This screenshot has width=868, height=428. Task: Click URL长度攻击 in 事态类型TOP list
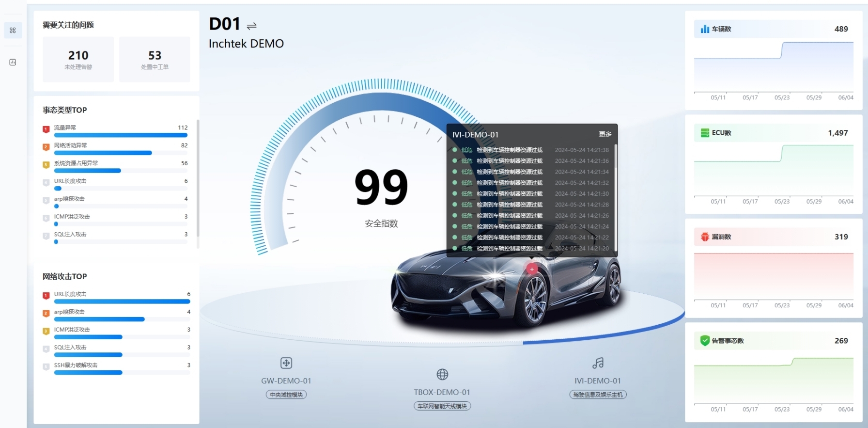tap(70, 181)
